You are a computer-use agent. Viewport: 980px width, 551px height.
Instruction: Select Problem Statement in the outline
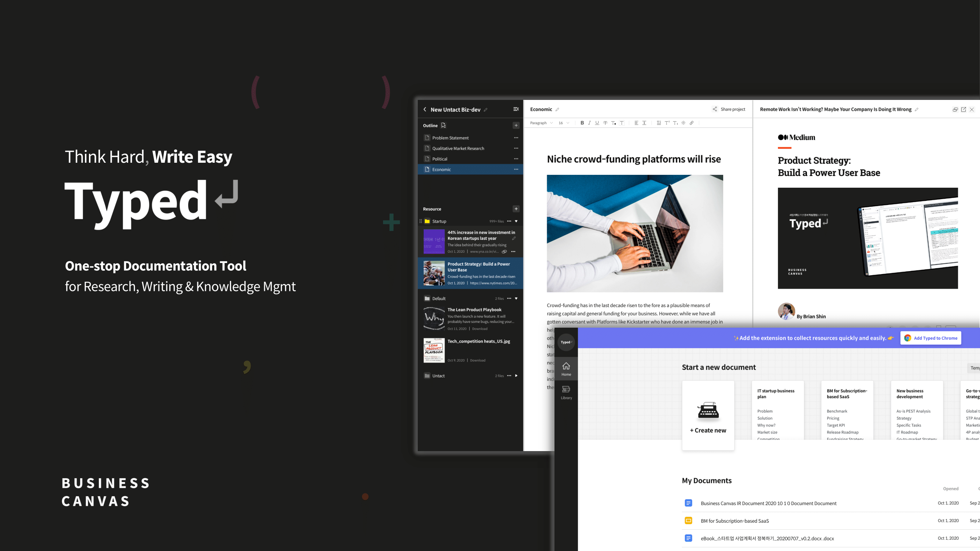(x=470, y=138)
